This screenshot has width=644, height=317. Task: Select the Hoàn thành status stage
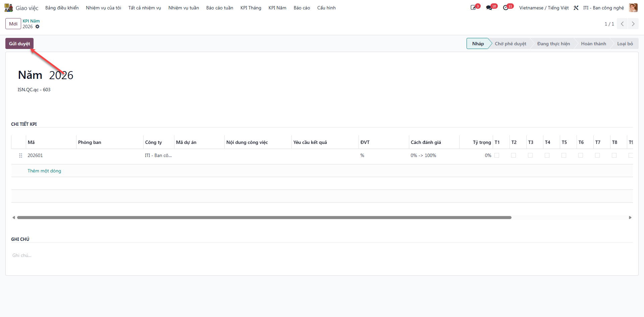593,44
